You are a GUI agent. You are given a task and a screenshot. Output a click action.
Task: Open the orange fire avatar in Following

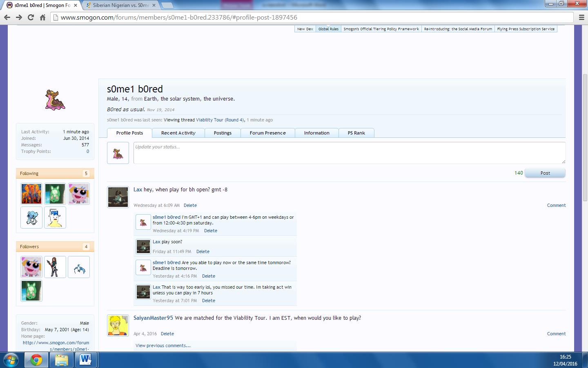(31, 194)
